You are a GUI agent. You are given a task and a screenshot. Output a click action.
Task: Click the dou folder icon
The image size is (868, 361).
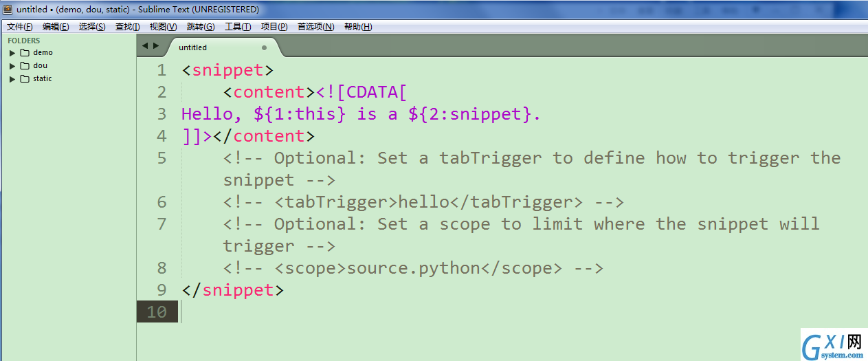pos(25,65)
